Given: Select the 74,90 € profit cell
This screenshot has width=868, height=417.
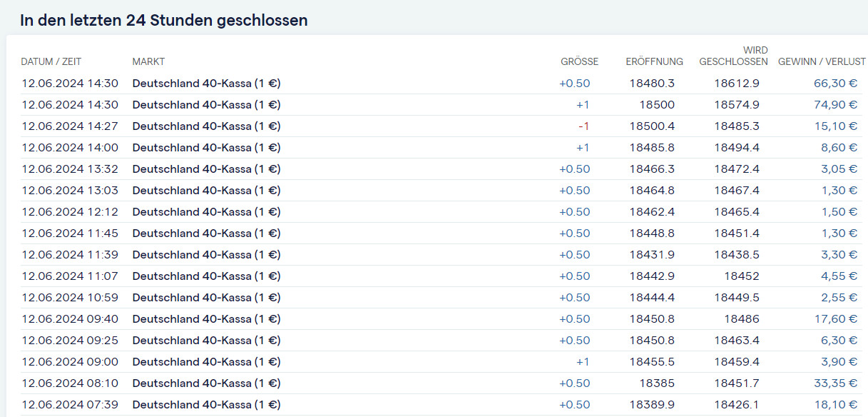Looking at the screenshot, I should click(835, 105).
